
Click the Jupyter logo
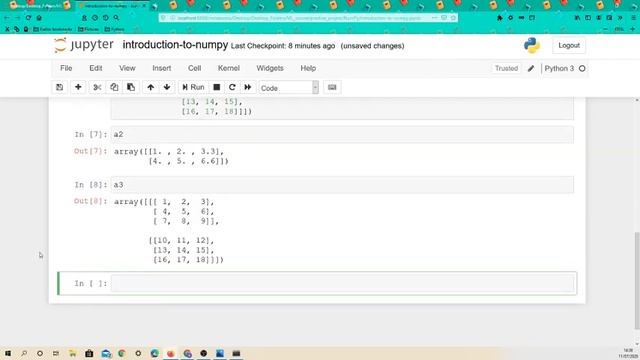84,45
